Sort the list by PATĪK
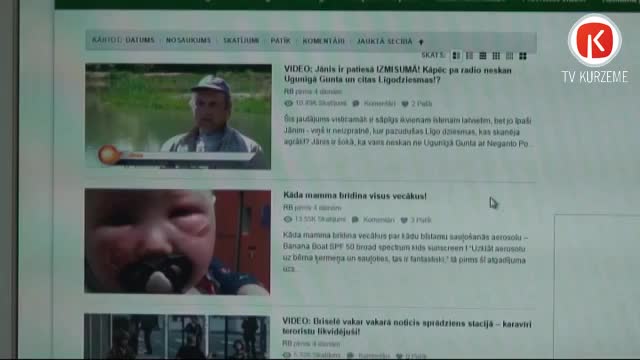 [280, 41]
